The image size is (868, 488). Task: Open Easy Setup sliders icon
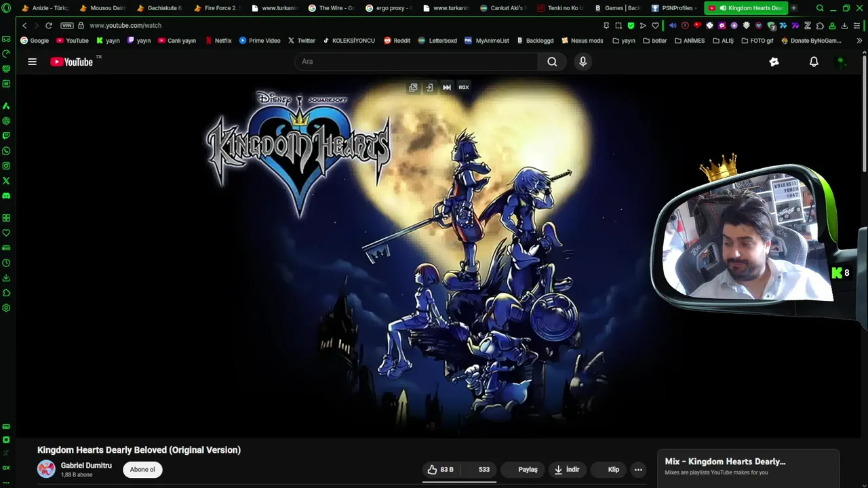[857, 25]
